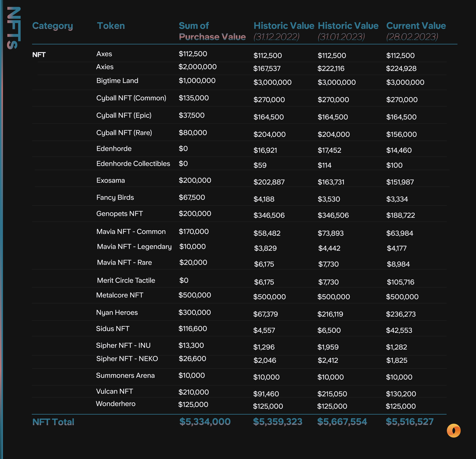
Task: Click Vulcan NFT January value $215,050
Action: point(332,394)
